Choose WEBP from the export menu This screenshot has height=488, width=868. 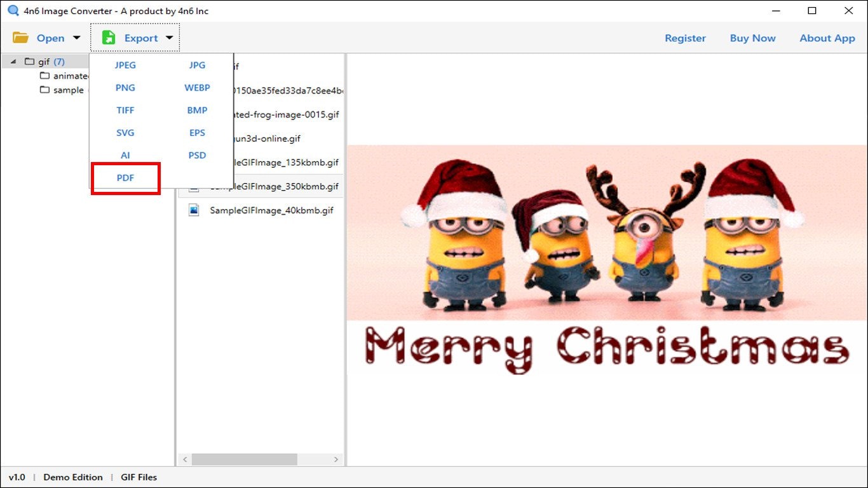pos(197,87)
